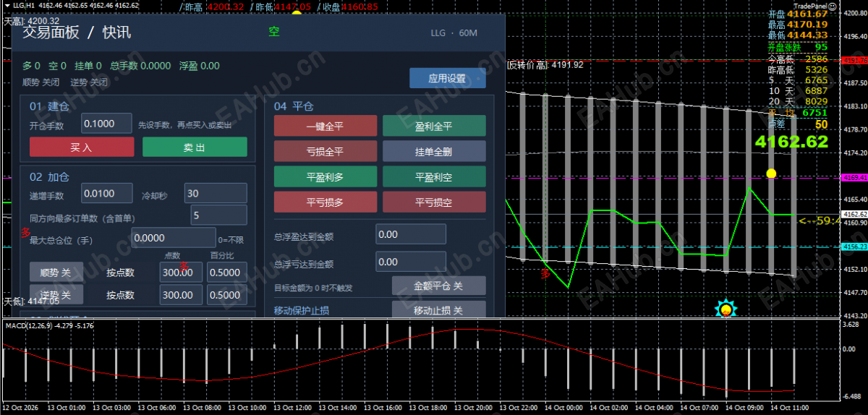This screenshot has width=868, height=415.
Task: Click the 反转价 高: 4191.92 label
Action: click(x=545, y=65)
